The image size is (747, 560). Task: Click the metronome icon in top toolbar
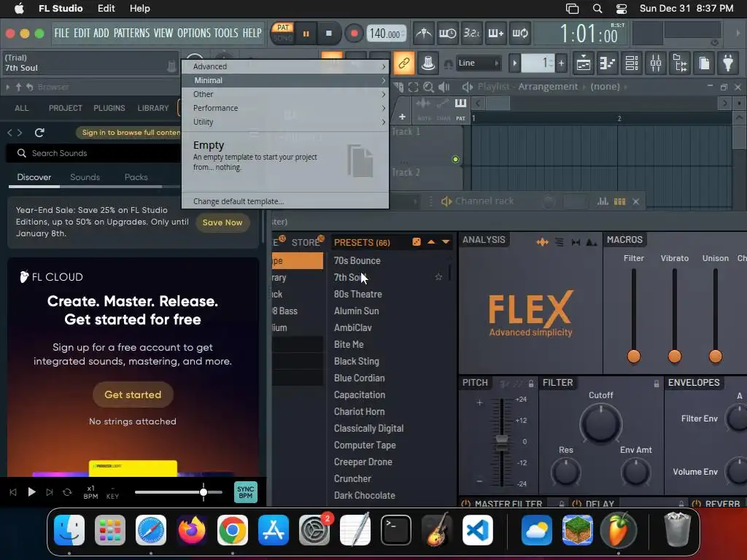pos(423,34)
